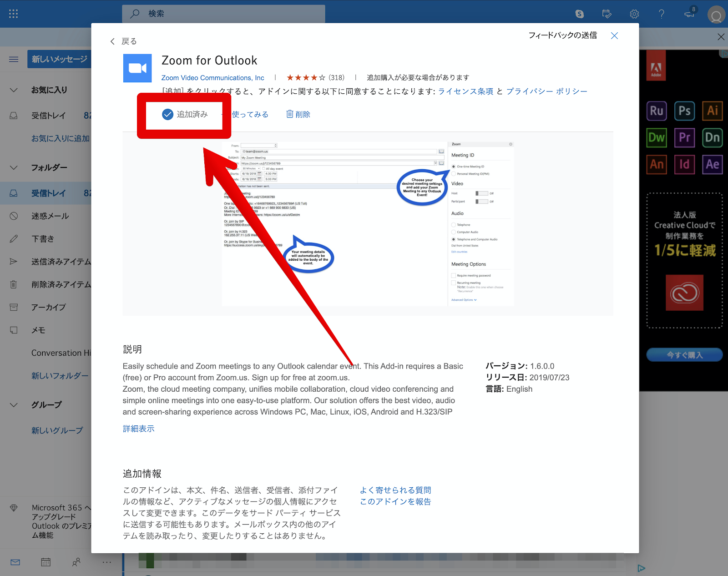
Task: Toggle the hamburger navigation menu
Action: point(14,59)
